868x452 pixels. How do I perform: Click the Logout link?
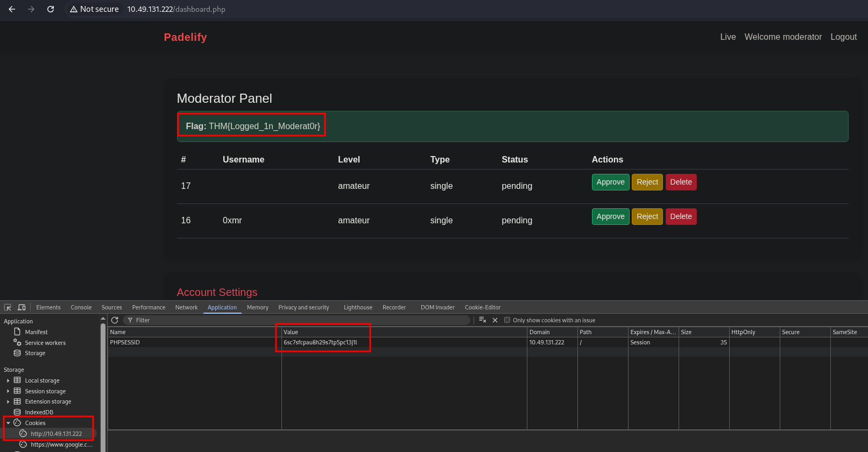[x=843, y=37]
